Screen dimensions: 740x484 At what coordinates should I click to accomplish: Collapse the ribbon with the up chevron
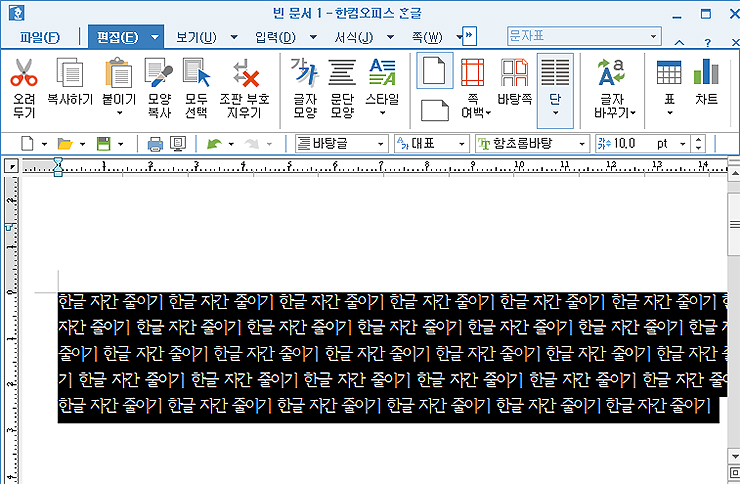679,42
